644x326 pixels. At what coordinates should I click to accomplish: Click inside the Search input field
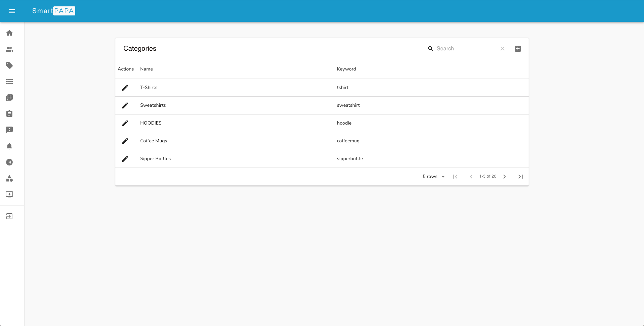[466, 48]
